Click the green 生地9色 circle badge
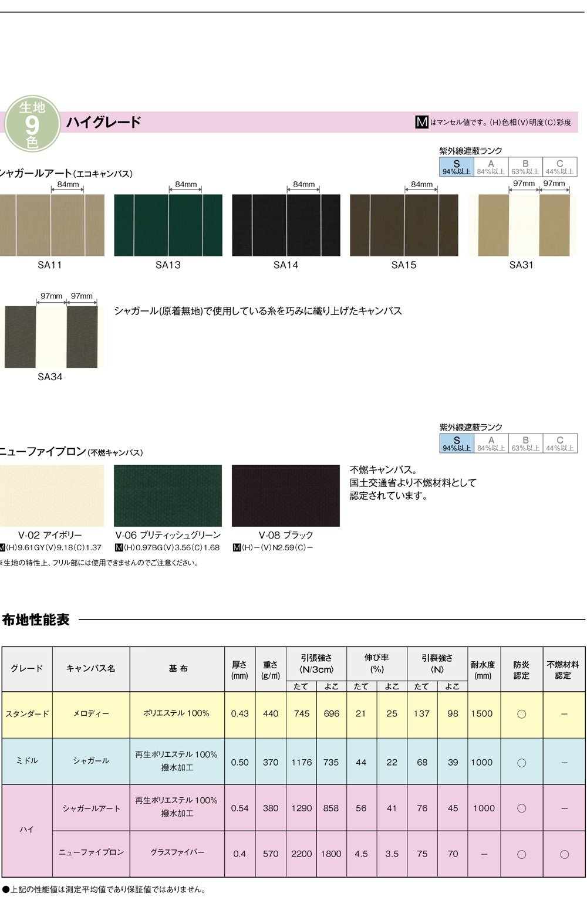The height and width of the screenshot is (924, 587). tap(32, 124)
